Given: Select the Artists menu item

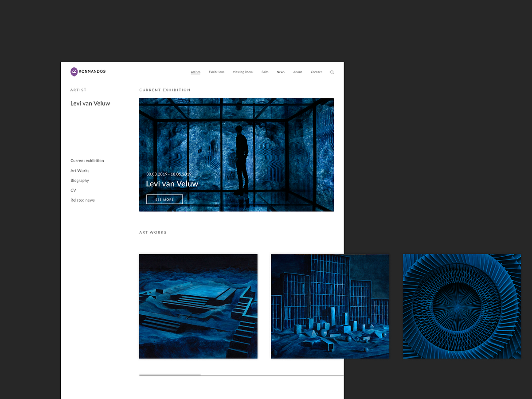Looking at the screenshot, I should (195, 72).
